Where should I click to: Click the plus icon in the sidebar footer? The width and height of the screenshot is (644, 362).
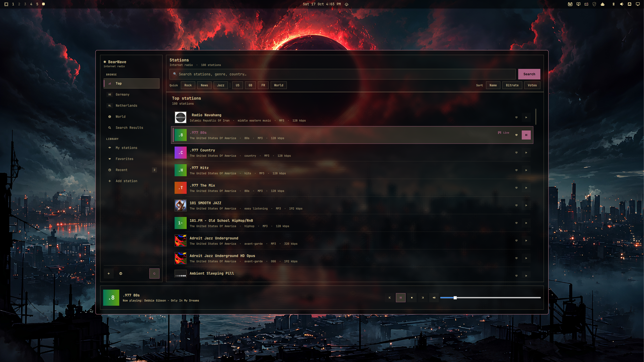(x=109, y=274)
